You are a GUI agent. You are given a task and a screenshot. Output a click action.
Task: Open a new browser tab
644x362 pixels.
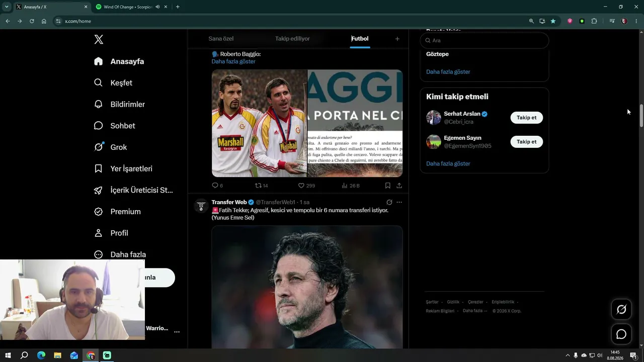[178, 7]
